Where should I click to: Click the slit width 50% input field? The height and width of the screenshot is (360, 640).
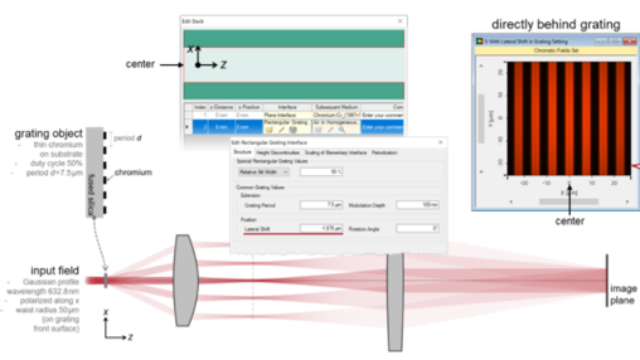point(321,172)
